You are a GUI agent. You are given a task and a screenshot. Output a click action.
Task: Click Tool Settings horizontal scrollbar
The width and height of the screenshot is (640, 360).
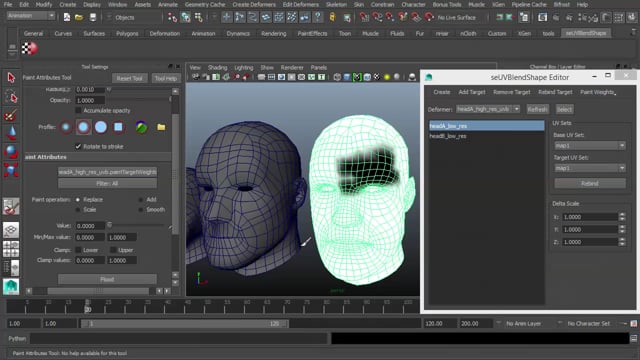click(98, 291)
